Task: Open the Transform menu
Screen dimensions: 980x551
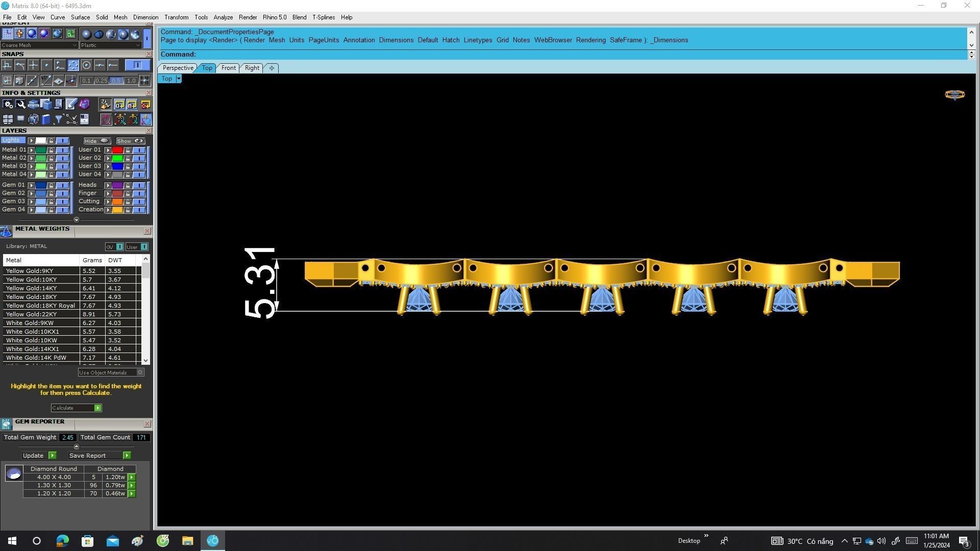Action: [x=176, y=17]
